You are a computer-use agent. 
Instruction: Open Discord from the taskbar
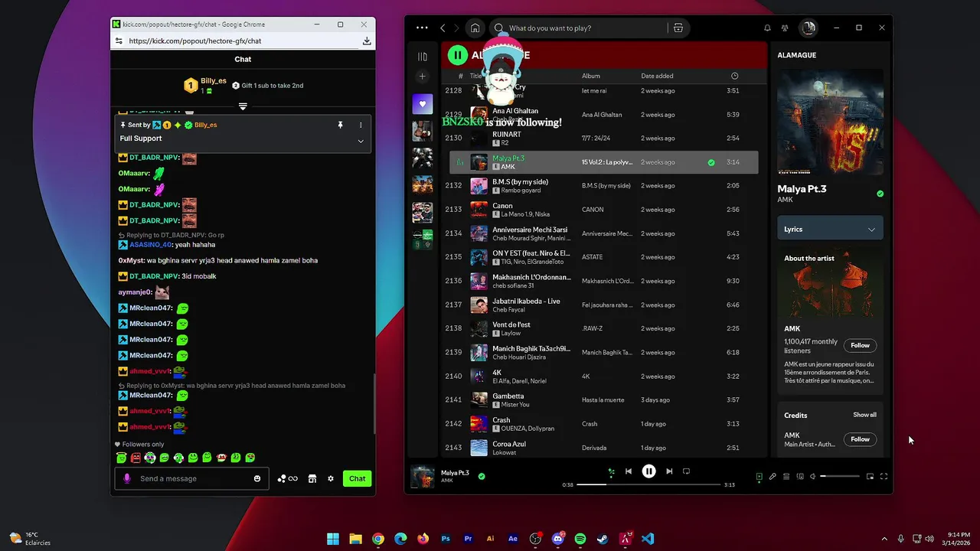(557, 539)
